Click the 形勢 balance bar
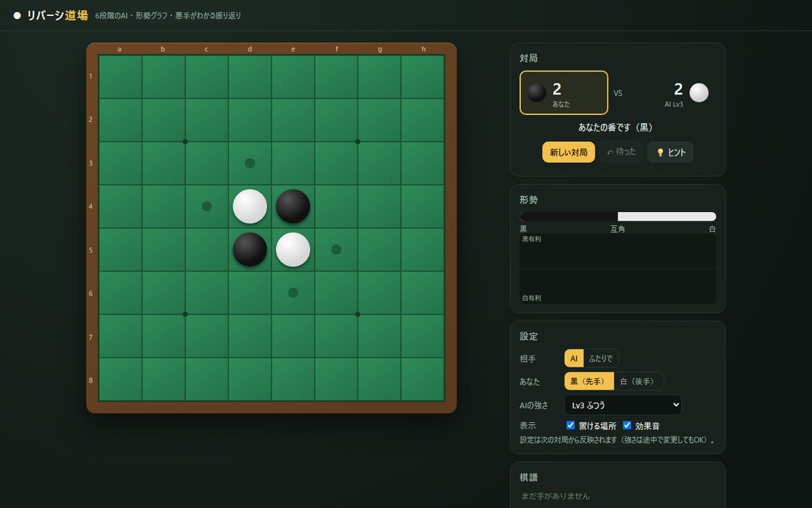 [618, 217]
